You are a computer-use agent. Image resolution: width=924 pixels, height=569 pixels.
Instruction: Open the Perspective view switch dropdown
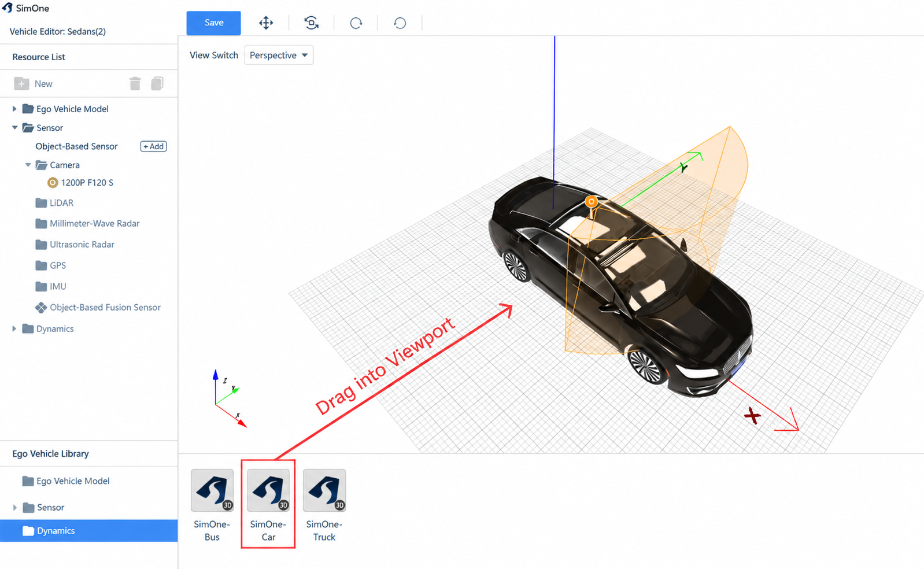pos(279,55)
